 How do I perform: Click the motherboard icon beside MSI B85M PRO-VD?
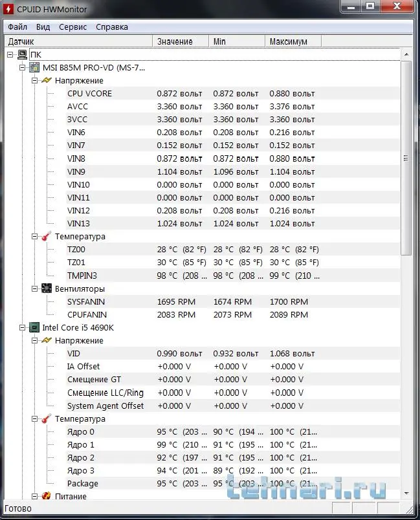click(34, 68)
